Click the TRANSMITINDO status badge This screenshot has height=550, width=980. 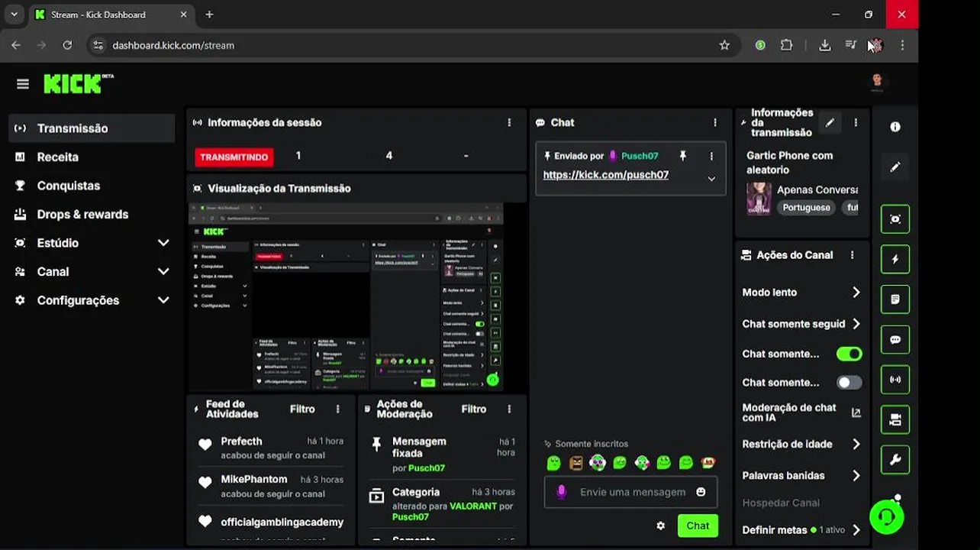tap(234, 157)
